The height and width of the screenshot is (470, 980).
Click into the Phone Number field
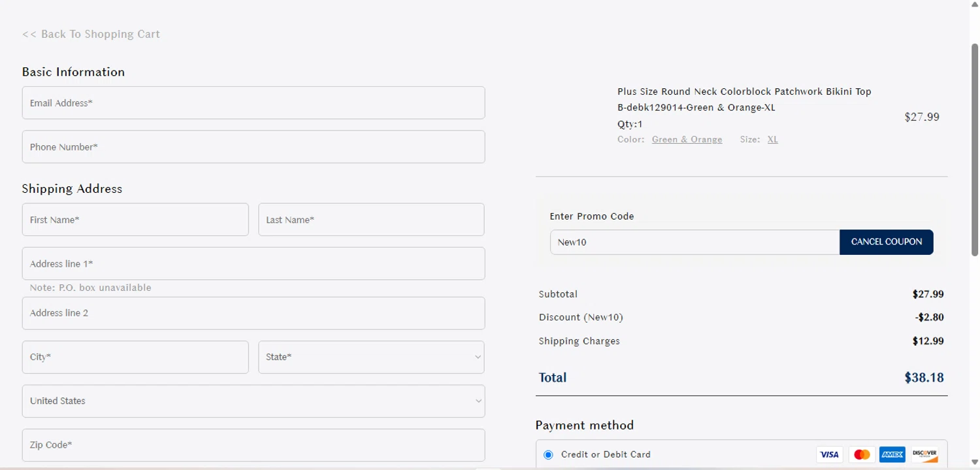click(253, 146)
